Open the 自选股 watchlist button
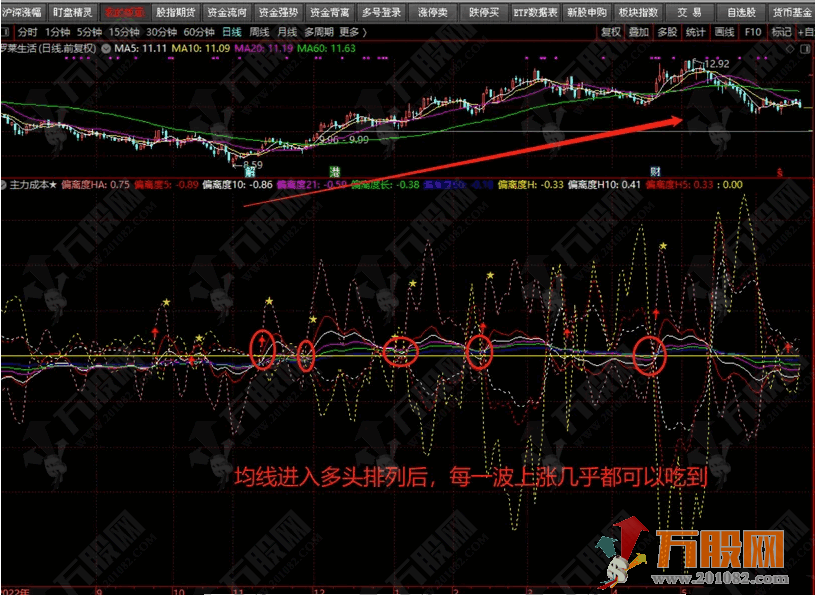Screen dimensions: 815x595 (x=741, y=12)
